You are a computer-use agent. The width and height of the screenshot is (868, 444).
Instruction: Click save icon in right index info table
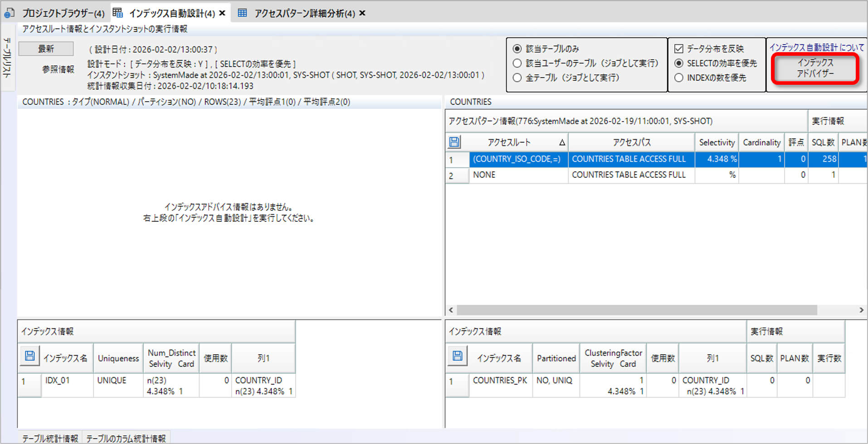457,356
